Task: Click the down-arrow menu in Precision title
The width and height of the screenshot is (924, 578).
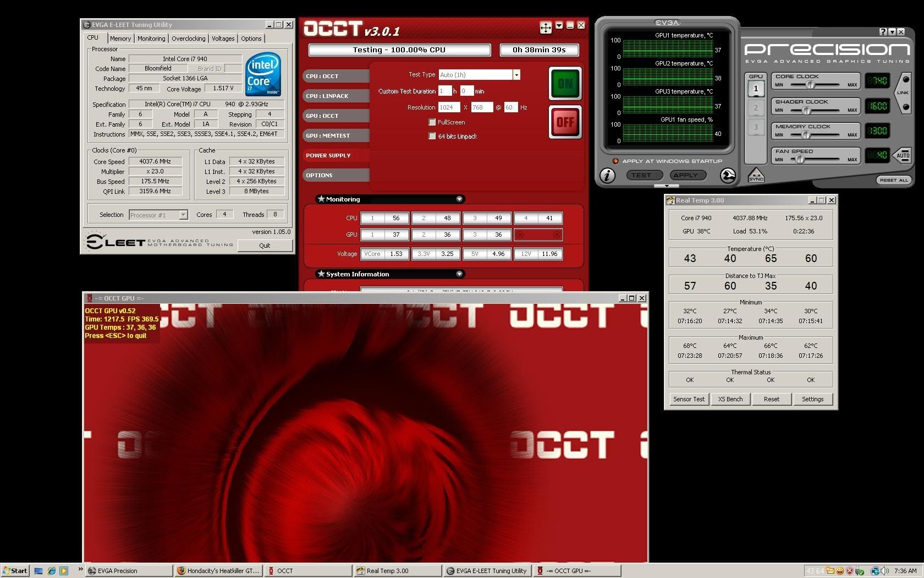Action: point(892,32)
